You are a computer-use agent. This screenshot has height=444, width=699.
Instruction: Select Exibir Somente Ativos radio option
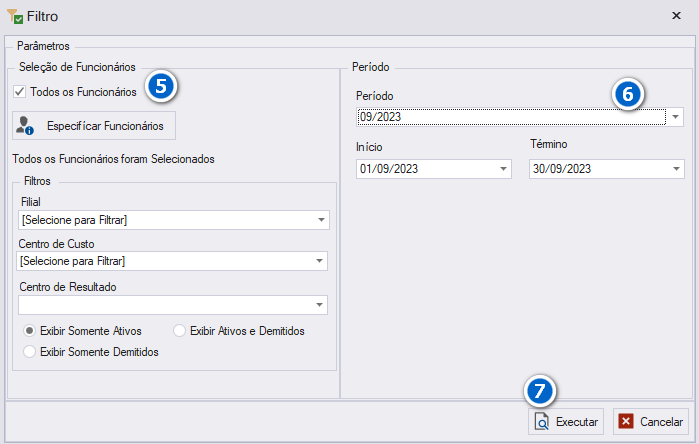(29, 331)
